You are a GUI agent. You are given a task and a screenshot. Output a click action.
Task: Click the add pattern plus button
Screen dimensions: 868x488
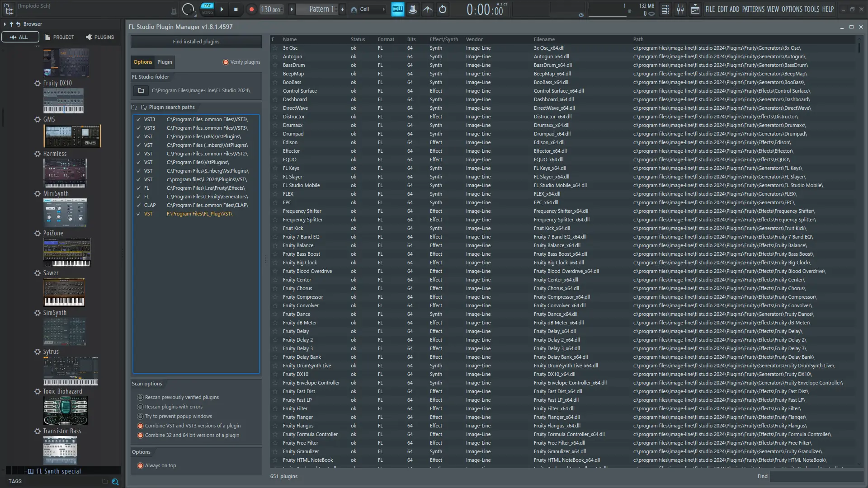pos(342,9)
